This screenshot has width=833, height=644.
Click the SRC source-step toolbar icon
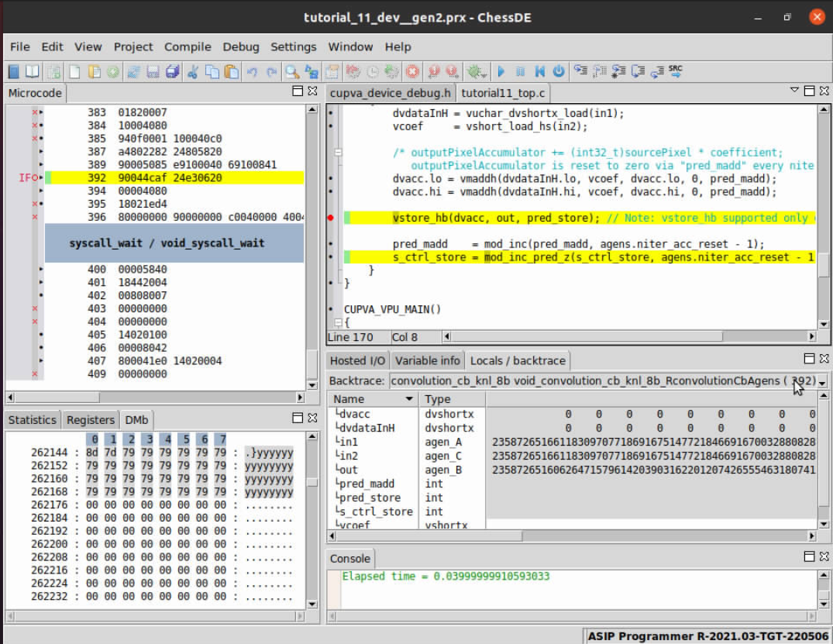(676, 71)
